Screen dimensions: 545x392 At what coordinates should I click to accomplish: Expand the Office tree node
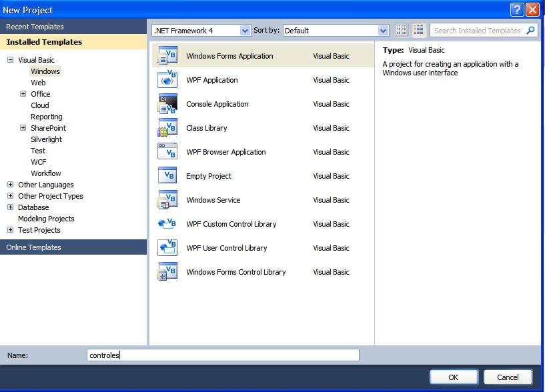pyautogui.click(x=23, y=94)
